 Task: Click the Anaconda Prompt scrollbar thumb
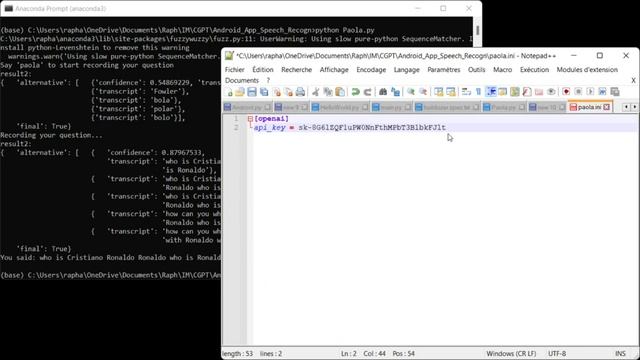[x=478, y=30]
